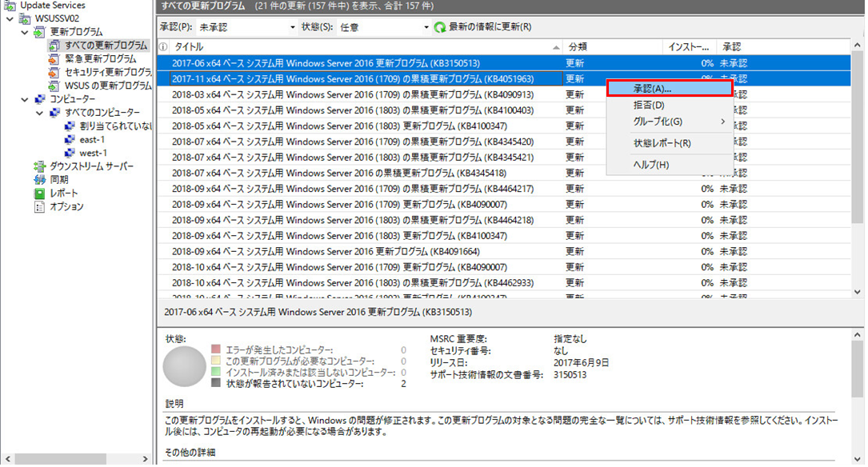The height and width of the screenshot is (467, 868).
Task: Select the 緊急更新プログラム node icon
Action: point(54,59)
